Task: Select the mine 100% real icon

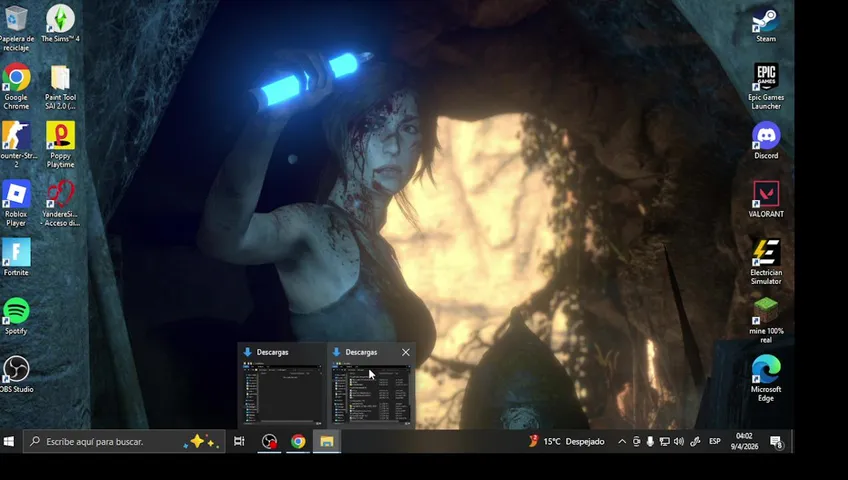Action: 766,320
